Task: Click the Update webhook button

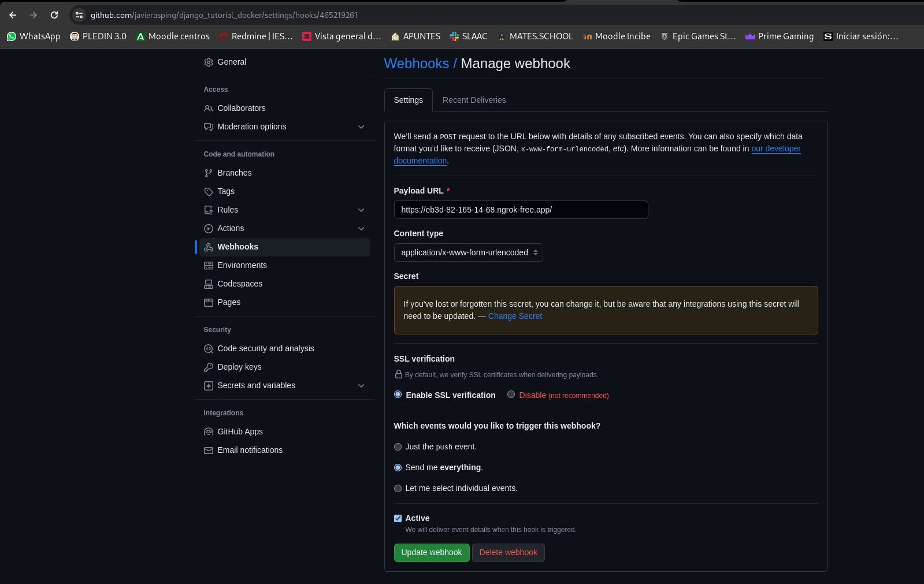Action: click(432, 553)
